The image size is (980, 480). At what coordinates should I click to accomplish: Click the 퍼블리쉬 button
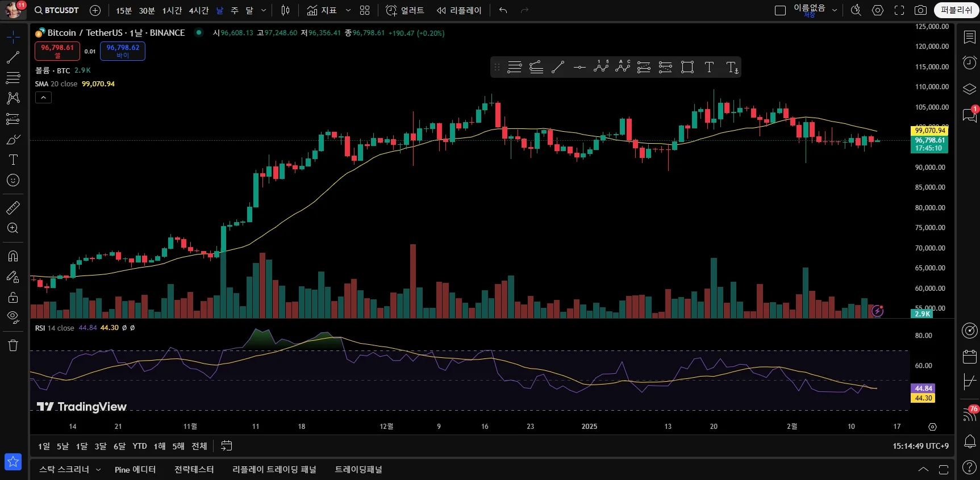pyautogui.click(x=956, y=10)
